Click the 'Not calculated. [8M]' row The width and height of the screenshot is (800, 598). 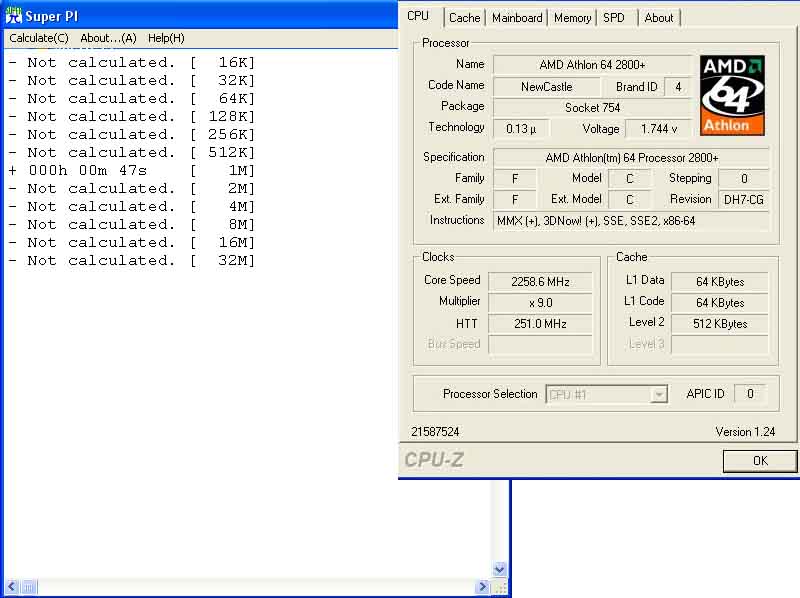pos(132,225)
